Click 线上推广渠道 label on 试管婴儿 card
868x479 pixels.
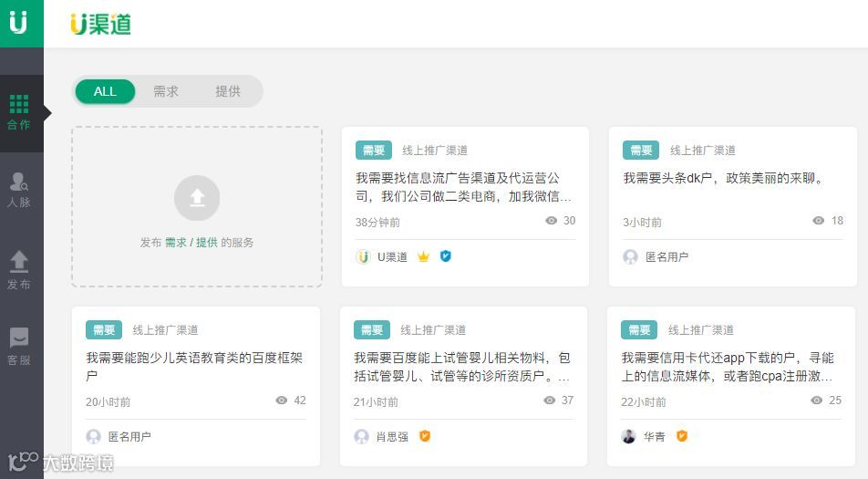coord(433,330)
